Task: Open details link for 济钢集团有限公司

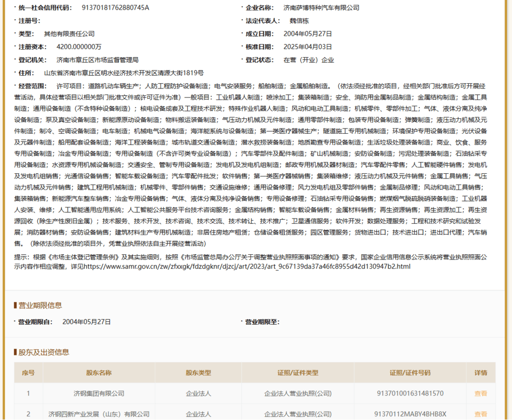Action: click(481, 393)
